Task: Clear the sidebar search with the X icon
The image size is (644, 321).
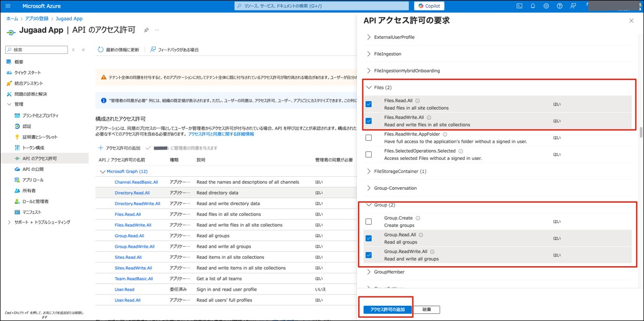Action: tap(73, 50)
